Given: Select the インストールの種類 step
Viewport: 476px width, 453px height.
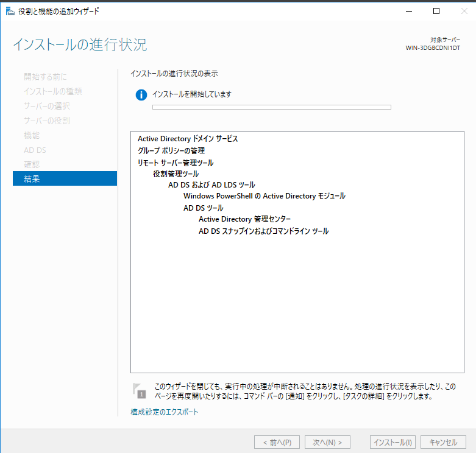Looking at the screenshot, I should pos(53,91).
